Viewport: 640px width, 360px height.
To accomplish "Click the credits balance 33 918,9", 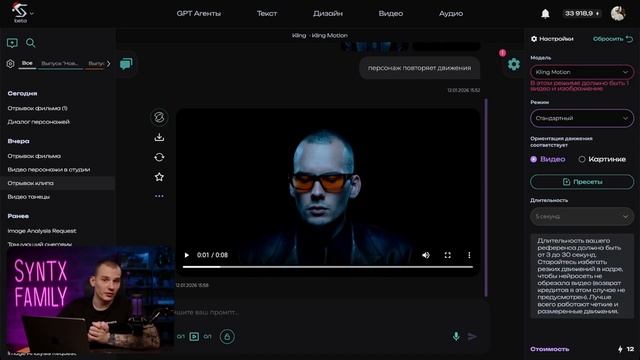I will pos(581,13).
